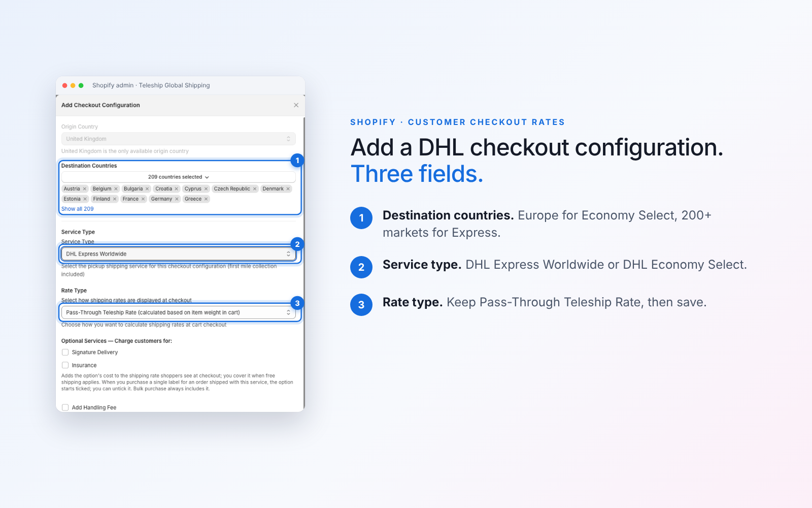This screenshot has height=508, width=812.
Task: Click the dialog's vertical scrollbar
Action: coord(304,263)
